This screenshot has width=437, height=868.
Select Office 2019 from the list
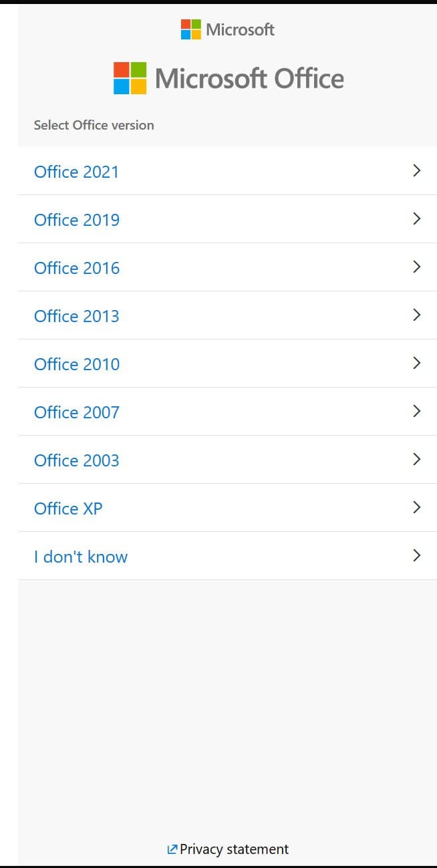77,220
